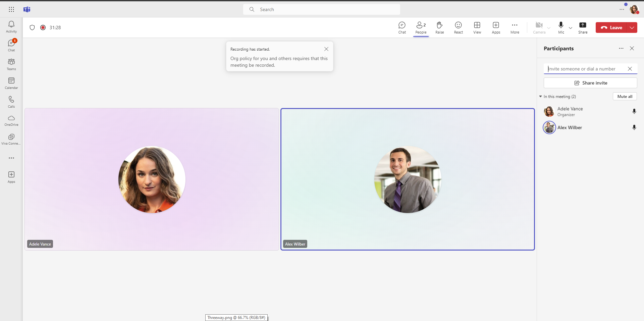The width and height of the screenshot is (644, 321).
Task: Clear the invite input field
Action: pyautogui.click(x=630, y=69)
